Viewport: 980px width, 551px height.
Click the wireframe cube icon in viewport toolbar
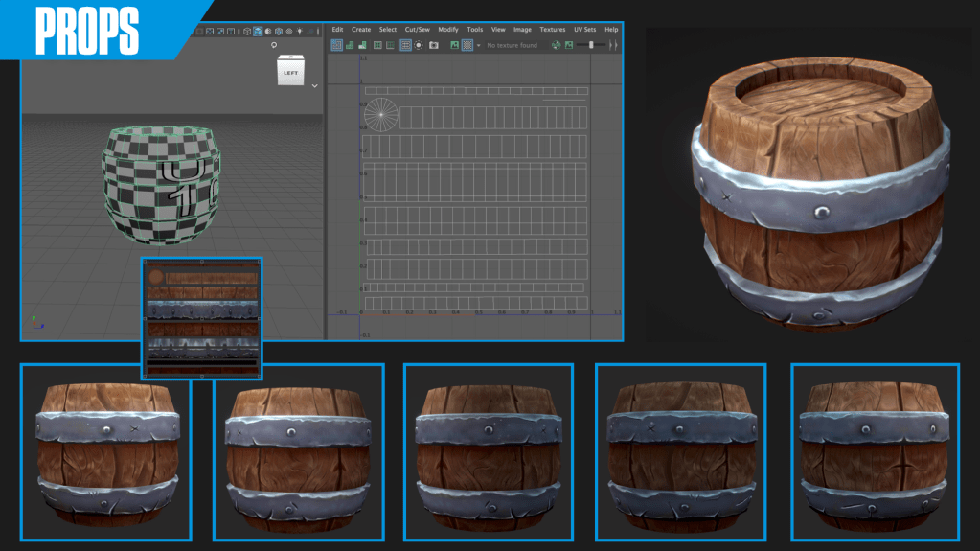point(246,31)
